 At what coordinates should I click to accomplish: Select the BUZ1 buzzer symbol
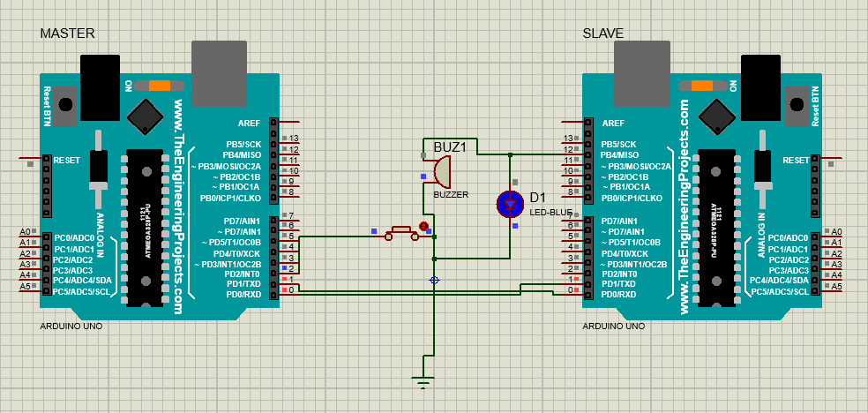pyautogui.click(x=442, y=171)
